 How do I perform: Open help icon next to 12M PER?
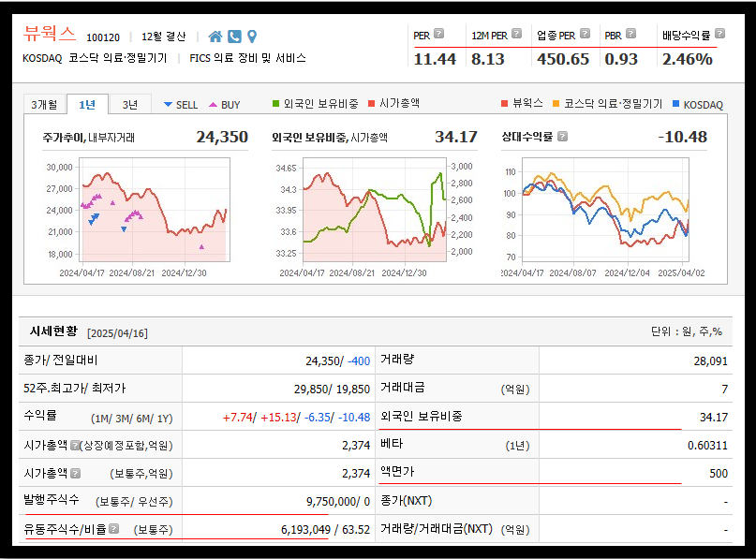click(x=516, y=34)
